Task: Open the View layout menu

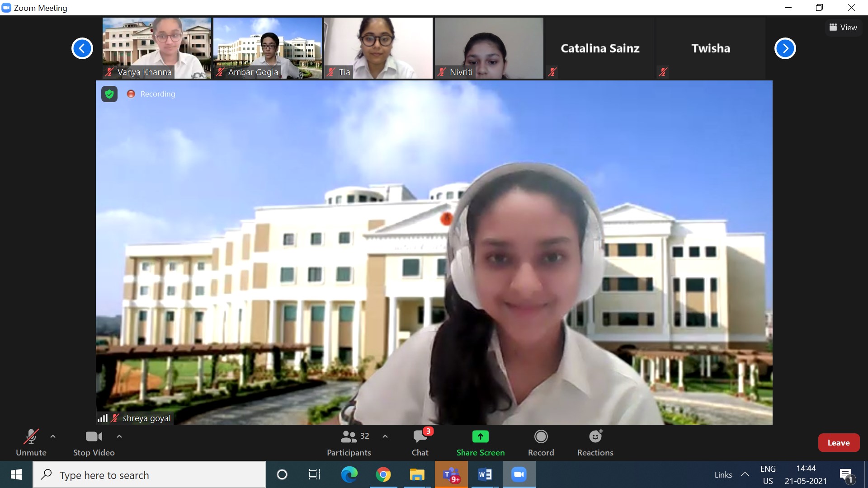Action: coord(843,28)
